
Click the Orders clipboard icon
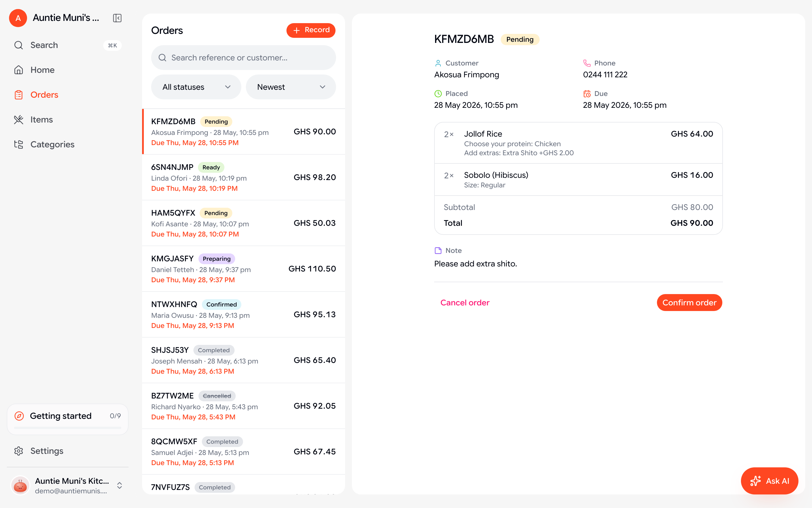pos(18,95)
